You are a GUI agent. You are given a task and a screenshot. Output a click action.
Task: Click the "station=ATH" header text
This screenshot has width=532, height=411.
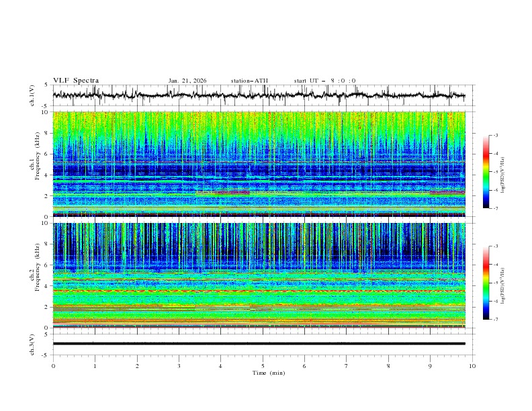coord(249,81)
